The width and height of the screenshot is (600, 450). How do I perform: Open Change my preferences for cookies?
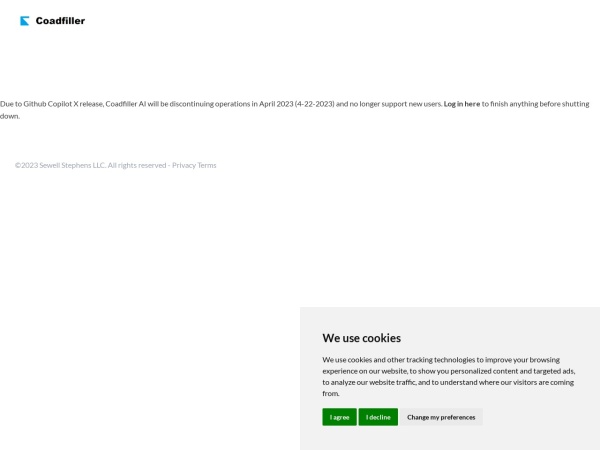click(x=441, y=417)
